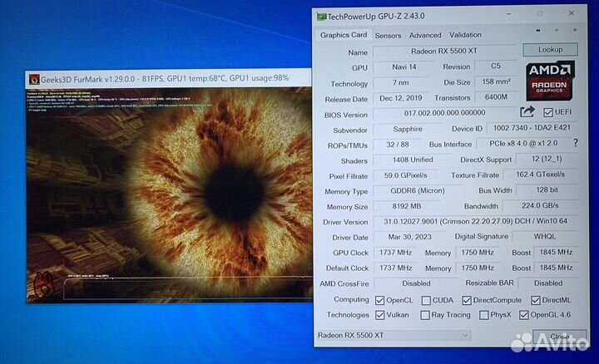599x364 pixels.
Task: Toggle the UEFI checkbox
Action: click(x=548, y=112)
